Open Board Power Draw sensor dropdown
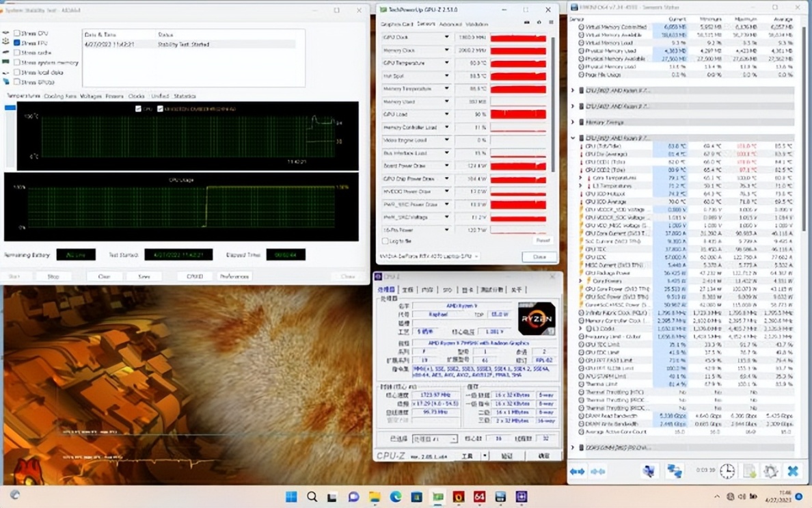 click(x=446, y=165)
